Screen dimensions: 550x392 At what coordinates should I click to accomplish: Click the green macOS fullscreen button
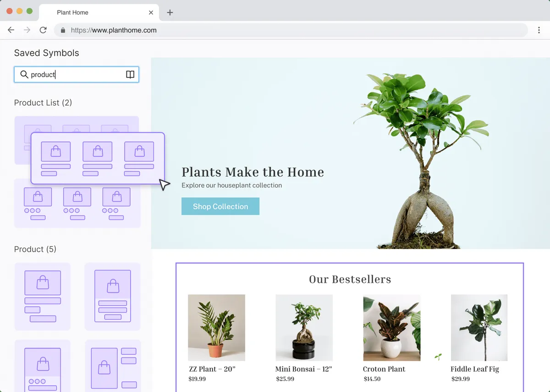pos(29,11)
